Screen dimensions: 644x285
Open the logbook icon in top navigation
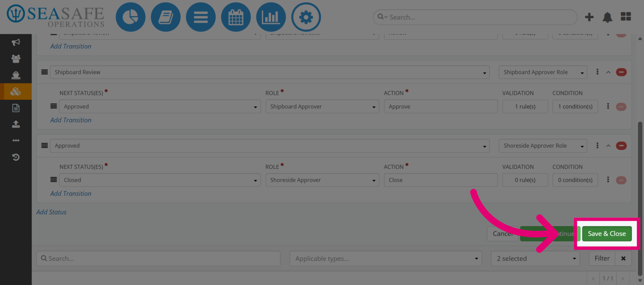click(166, 17)
